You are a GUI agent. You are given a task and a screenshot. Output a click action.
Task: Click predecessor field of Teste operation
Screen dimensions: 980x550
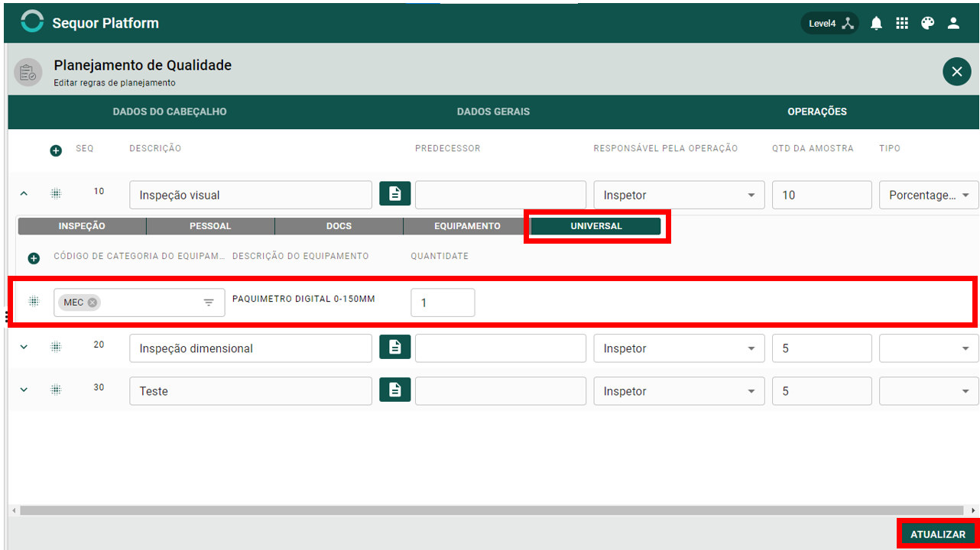pyautogui.click(x=501, y=391)
